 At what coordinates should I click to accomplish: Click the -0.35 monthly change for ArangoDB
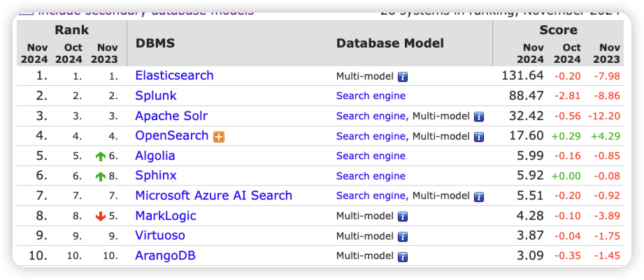coord(568,256)
